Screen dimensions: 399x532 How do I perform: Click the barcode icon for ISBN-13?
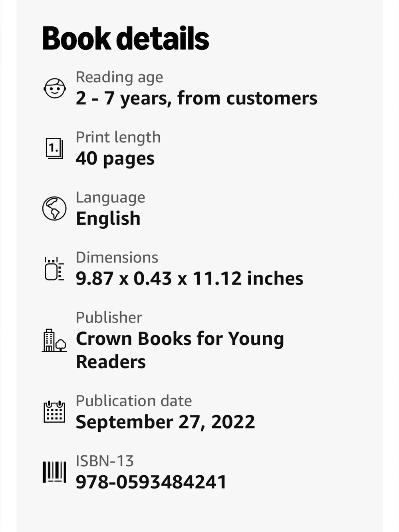click(x=54, y=472)
